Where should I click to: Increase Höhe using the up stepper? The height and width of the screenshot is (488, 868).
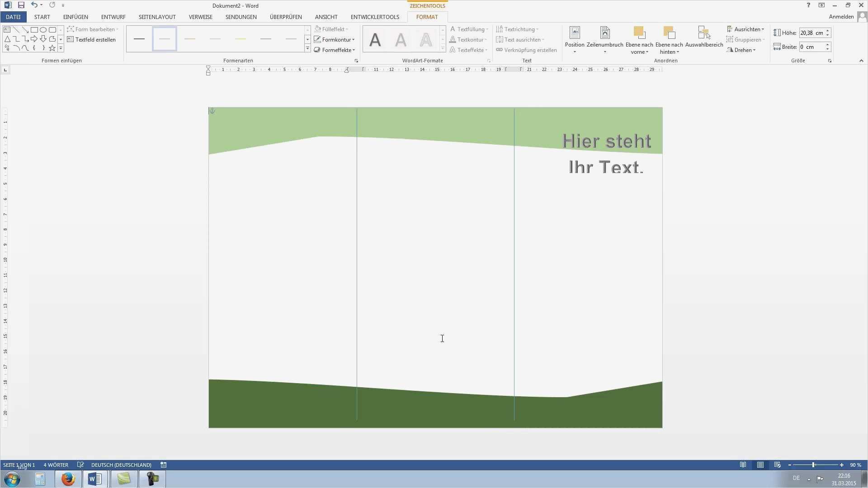point(827,30)
